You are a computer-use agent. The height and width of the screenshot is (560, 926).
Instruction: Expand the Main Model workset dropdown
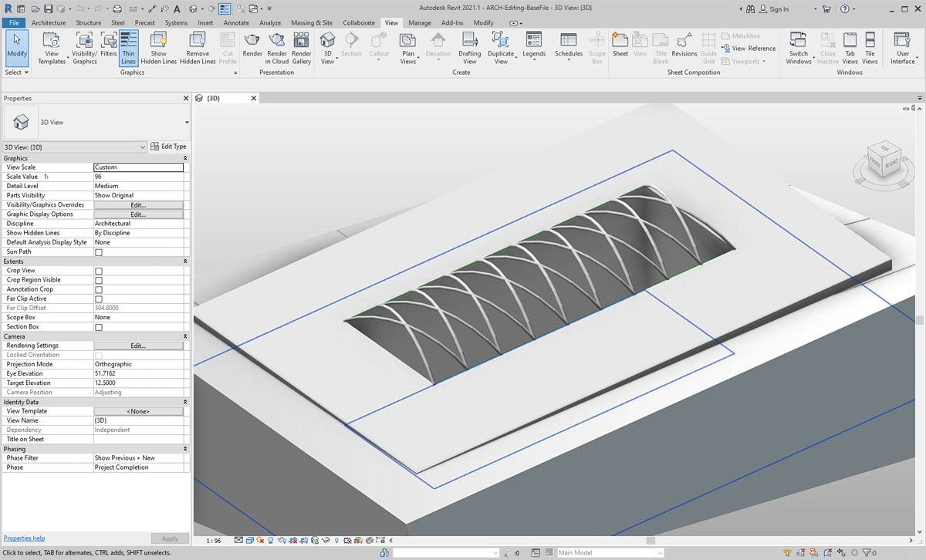pyautogui.click(x=659, y=553)
